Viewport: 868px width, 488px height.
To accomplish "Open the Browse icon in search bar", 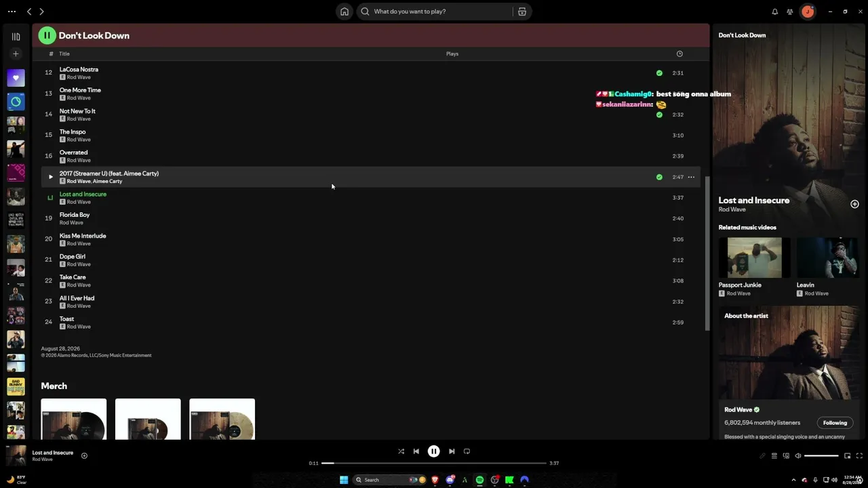I will pyautogui.click(x=522, y=12).
